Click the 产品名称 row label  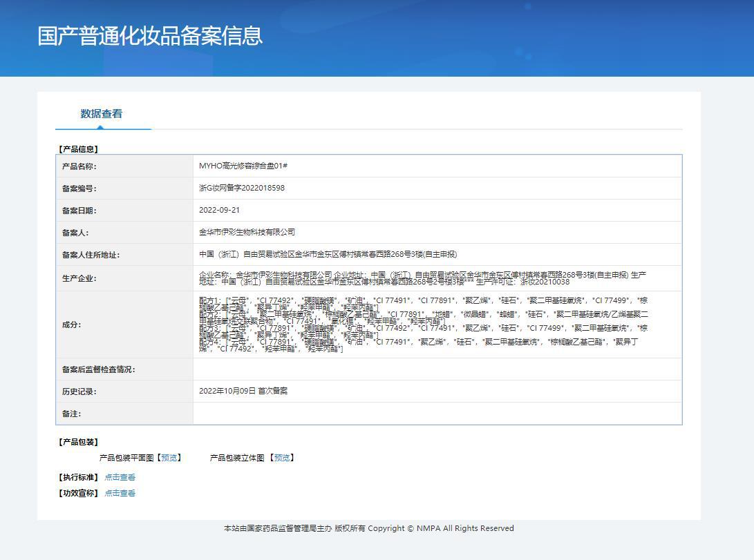coord(79,166)
